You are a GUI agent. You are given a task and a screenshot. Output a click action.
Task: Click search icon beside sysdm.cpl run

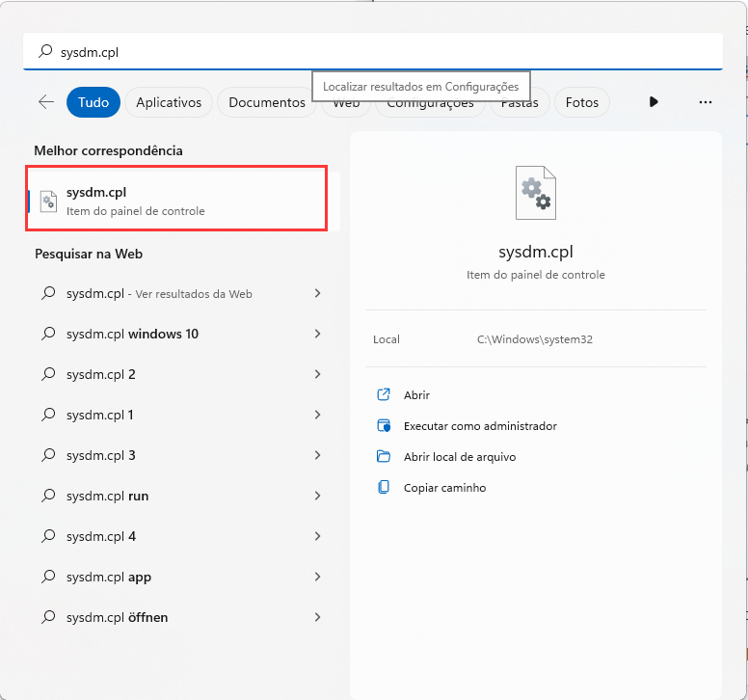pos(48,496)
